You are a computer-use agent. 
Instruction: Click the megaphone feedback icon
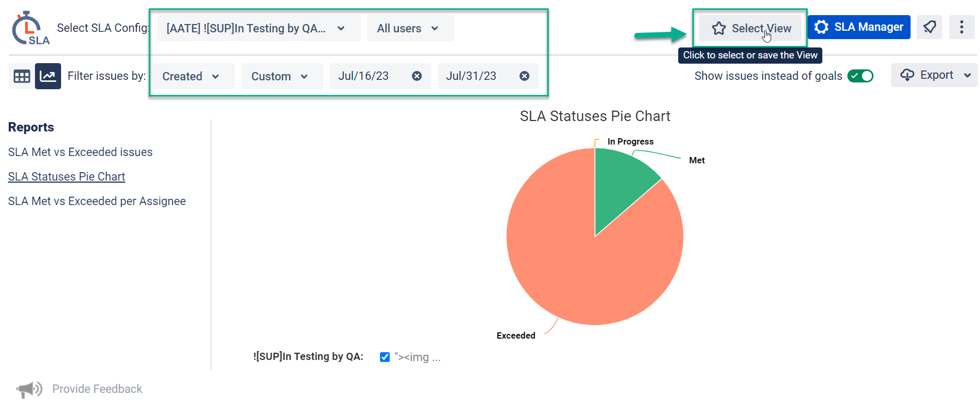(x=29, y=389)
